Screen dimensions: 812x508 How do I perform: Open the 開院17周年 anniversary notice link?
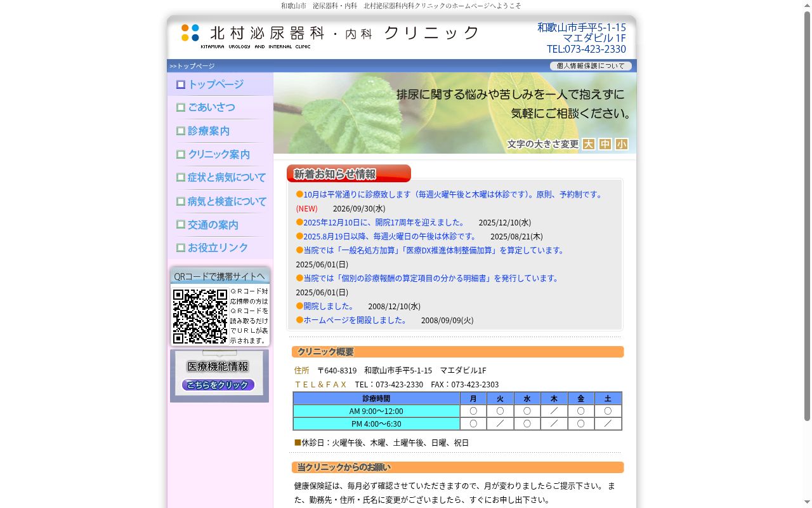coord(384,222)
